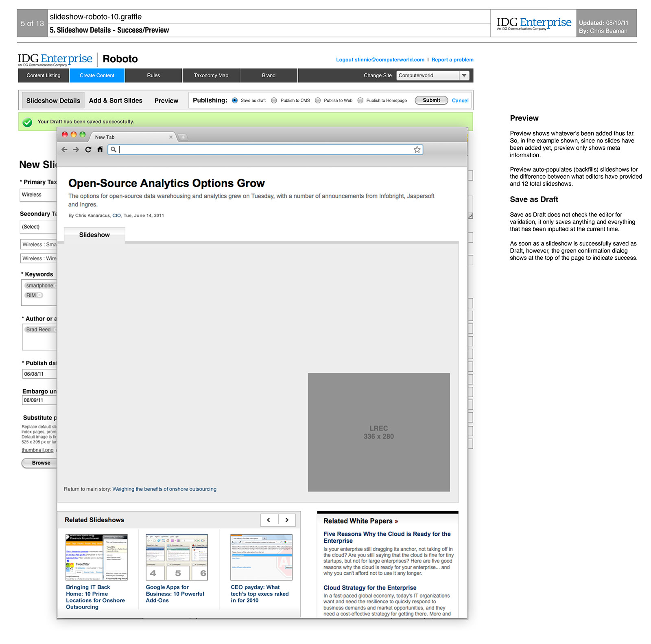Click the smartphone keyword tag
651x644 pixels.
(x=40, y=286)
